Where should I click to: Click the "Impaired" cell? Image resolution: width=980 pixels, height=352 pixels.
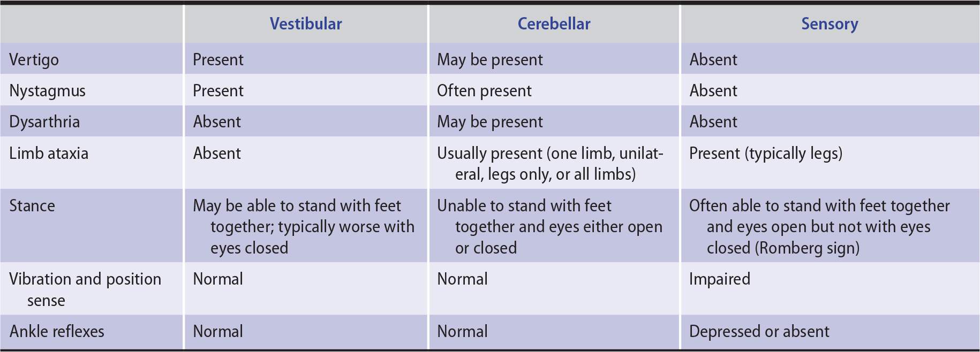click(720, 279)
